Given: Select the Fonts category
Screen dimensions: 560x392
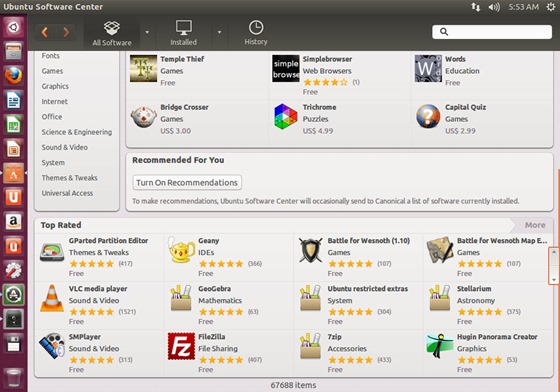Looking at the screenshot, I should [x=50, y=56].
